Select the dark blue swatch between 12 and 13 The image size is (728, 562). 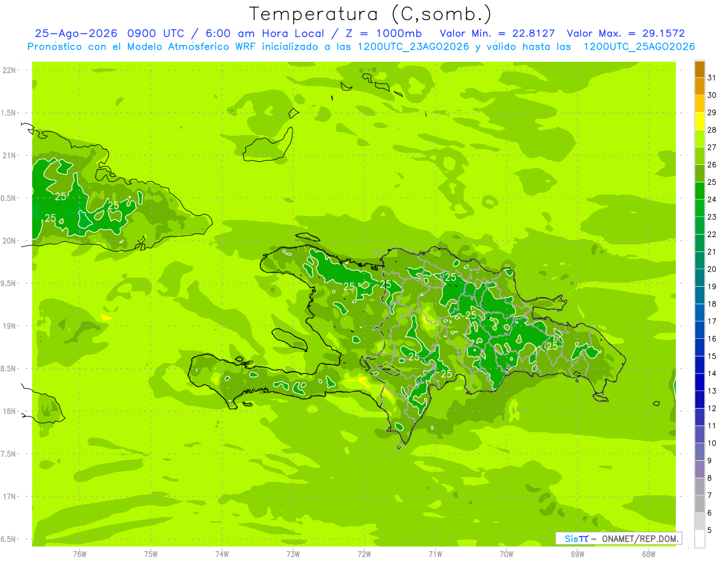coord(699,400)
